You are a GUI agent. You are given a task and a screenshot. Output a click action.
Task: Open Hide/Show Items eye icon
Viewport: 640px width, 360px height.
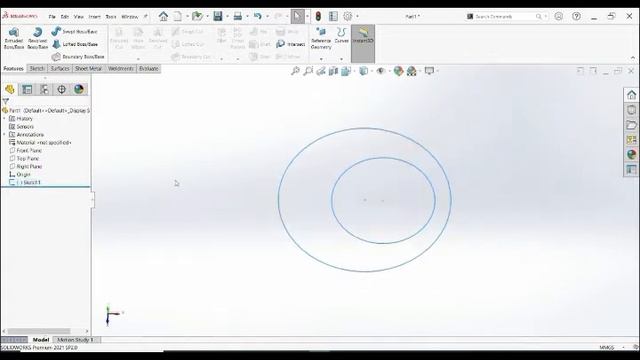point(380,71)
